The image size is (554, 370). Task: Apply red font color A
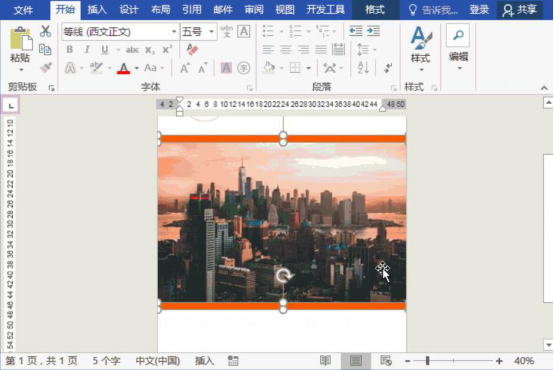click(x=124, y=68)
